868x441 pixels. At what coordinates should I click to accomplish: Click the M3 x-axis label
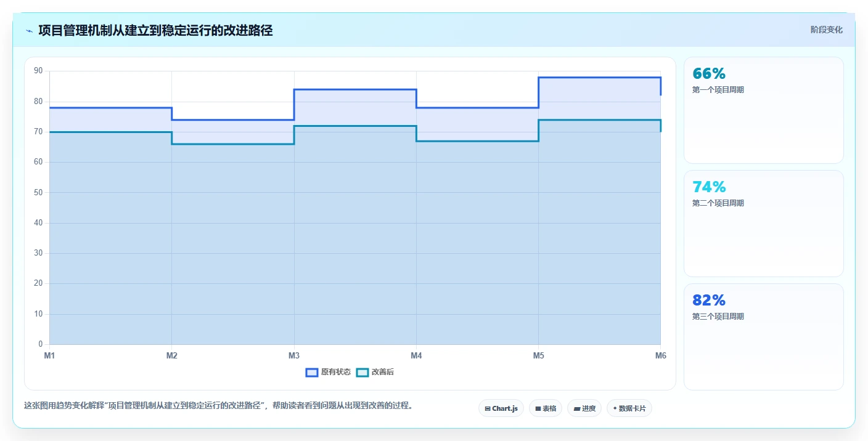pos(294,355)
